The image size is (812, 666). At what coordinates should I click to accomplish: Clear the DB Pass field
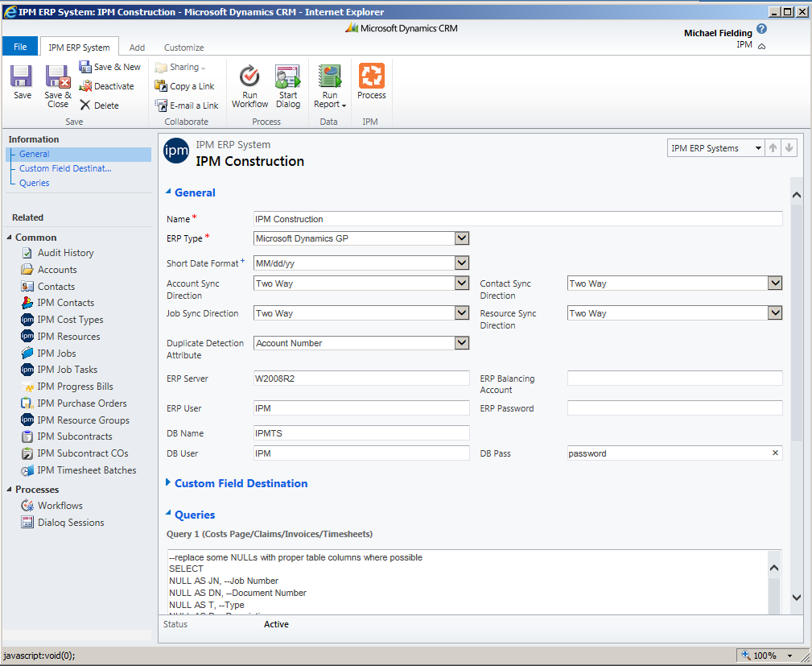[775, 453]
